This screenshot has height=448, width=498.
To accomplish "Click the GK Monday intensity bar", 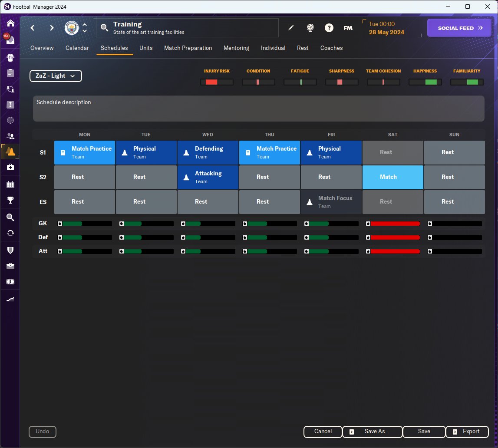I will [87, 224].
